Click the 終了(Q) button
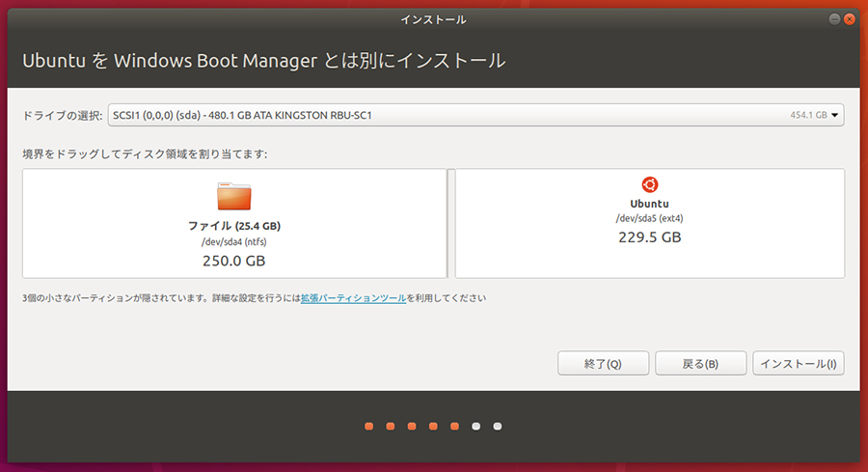 (603, 364)
